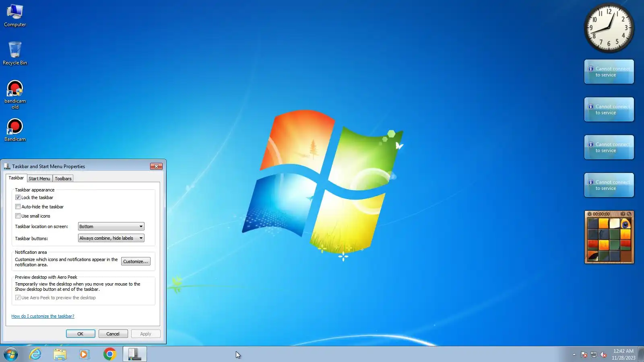
Task: Click the analog clock gadget
Action: 609,28
